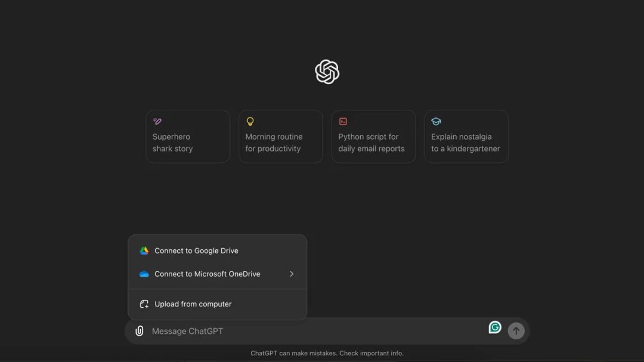
Task: Click the send arrow button
Action: 516,331
